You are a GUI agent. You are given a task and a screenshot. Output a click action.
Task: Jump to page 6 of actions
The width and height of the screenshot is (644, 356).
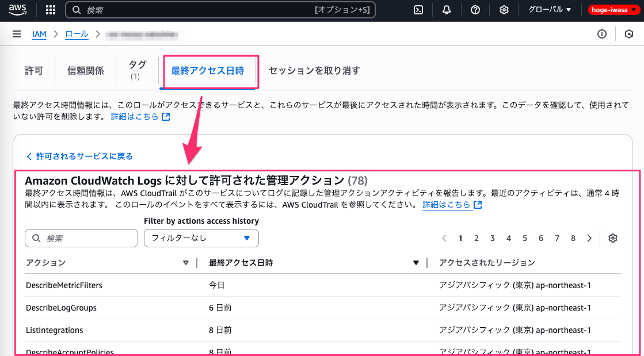[541, 238]
